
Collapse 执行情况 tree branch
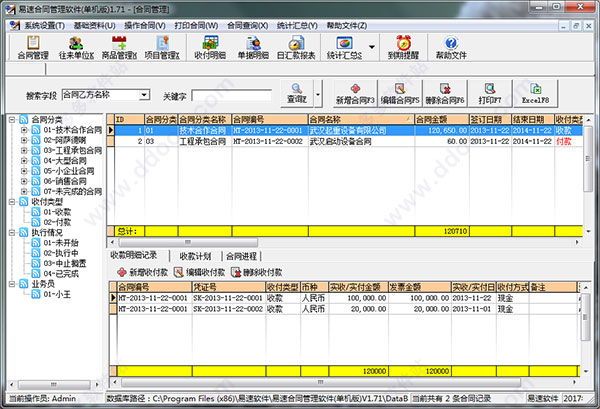(12, 232)
